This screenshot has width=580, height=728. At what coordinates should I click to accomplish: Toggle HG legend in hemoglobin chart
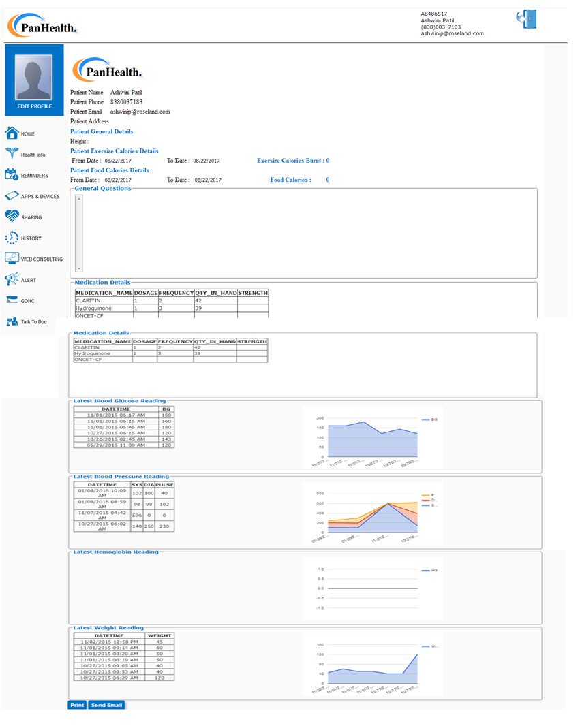(429, 570)
